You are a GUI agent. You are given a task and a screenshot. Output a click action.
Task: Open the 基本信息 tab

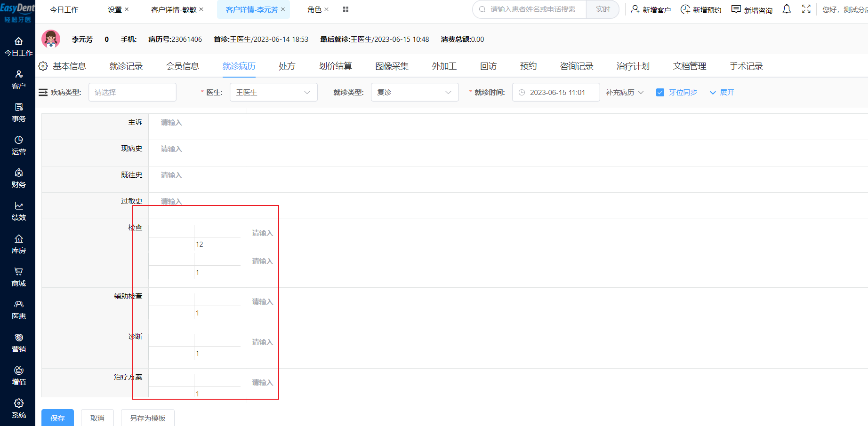70,66
